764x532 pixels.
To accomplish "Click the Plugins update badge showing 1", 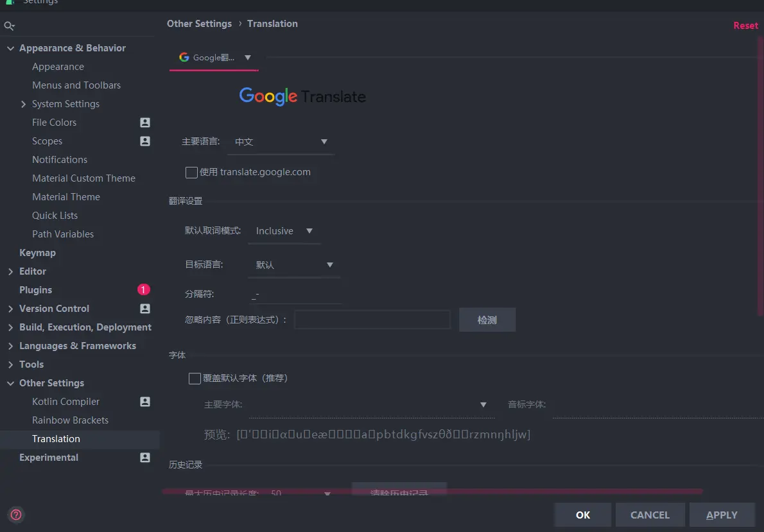I will (x=143, y=290).
